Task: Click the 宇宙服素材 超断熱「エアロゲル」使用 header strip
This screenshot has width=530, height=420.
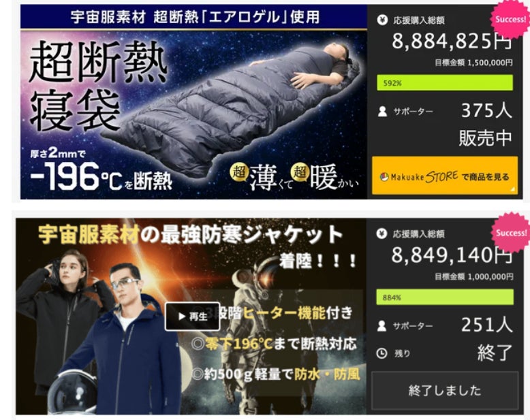Action: tap(193, 17)
